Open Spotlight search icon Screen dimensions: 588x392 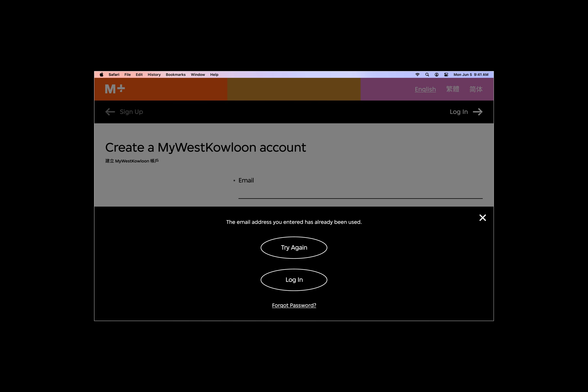pos(427,75)
